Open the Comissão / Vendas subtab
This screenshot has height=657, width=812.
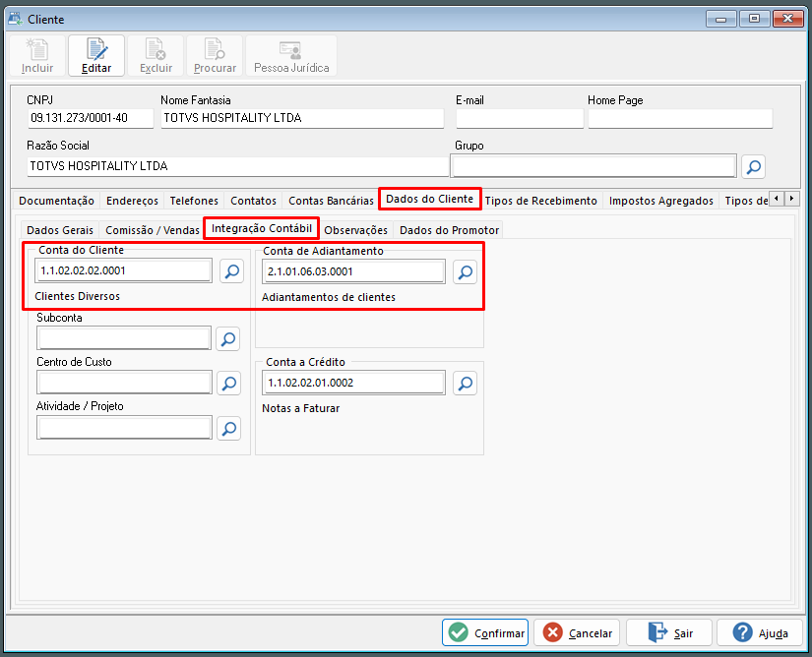[153, 230]
